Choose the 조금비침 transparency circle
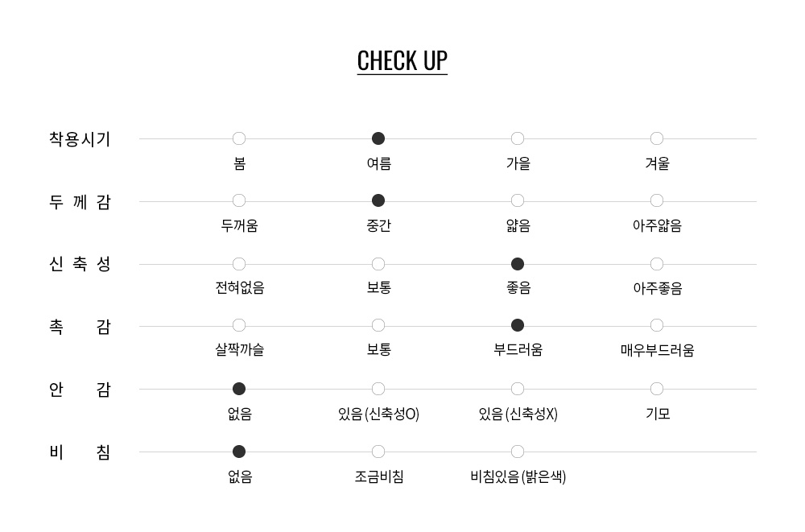Viewport: 805px width, 532px height. click(378, 452)
